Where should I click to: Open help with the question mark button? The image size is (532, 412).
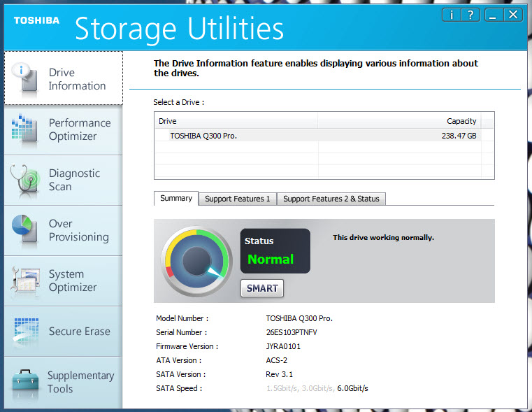pyautogui.click(x=470, y=15)
